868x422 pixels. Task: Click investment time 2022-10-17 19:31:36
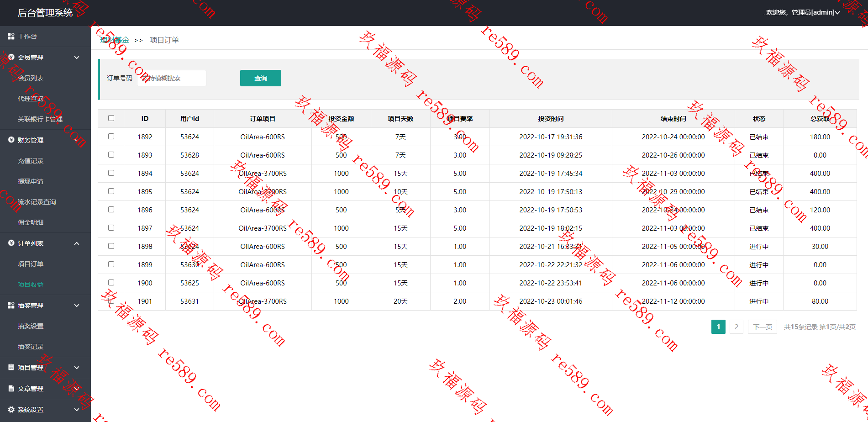[551, 137]
